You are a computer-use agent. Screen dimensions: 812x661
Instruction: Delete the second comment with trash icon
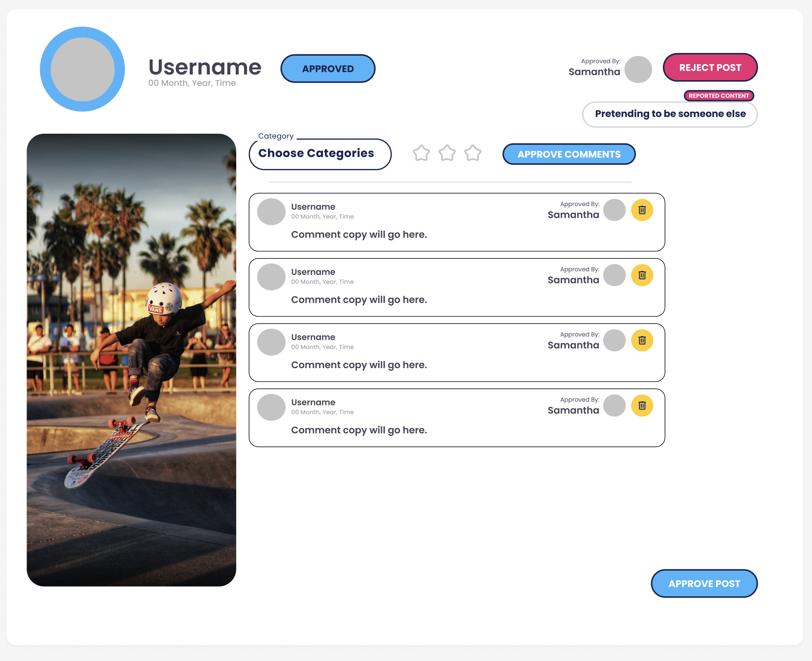(642, 275)
